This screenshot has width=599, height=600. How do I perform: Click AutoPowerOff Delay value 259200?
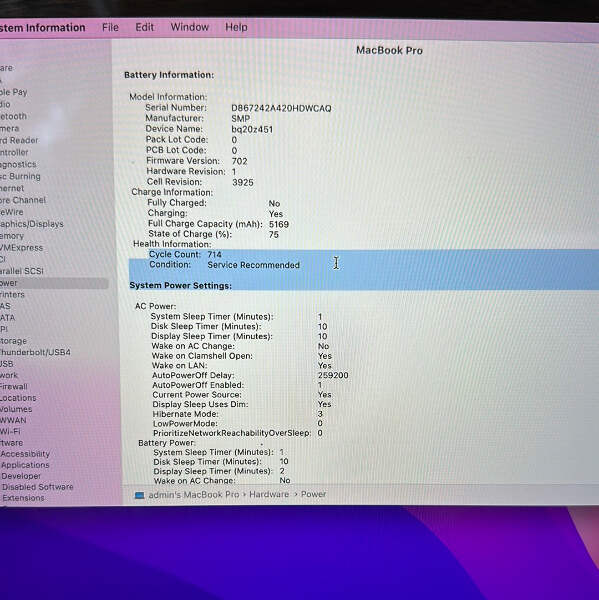(333, 375)
